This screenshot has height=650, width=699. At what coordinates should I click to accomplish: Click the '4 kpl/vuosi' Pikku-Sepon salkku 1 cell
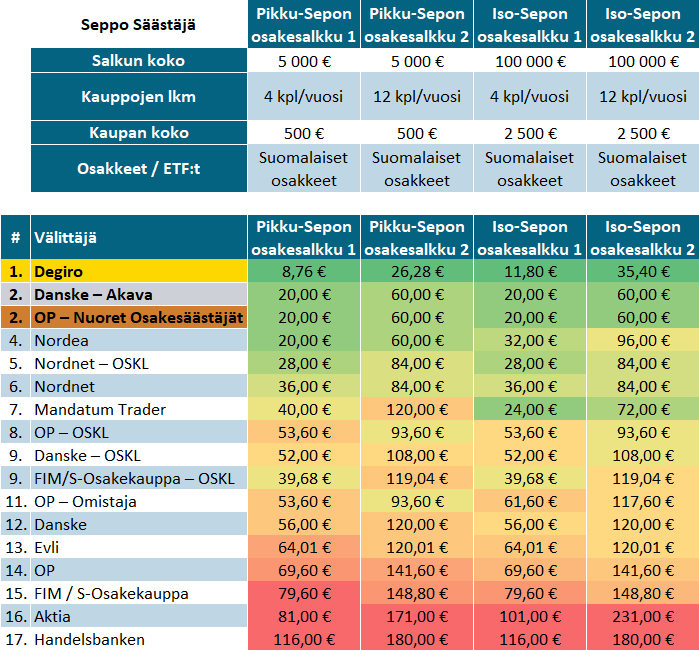click(x=304, y=97)
